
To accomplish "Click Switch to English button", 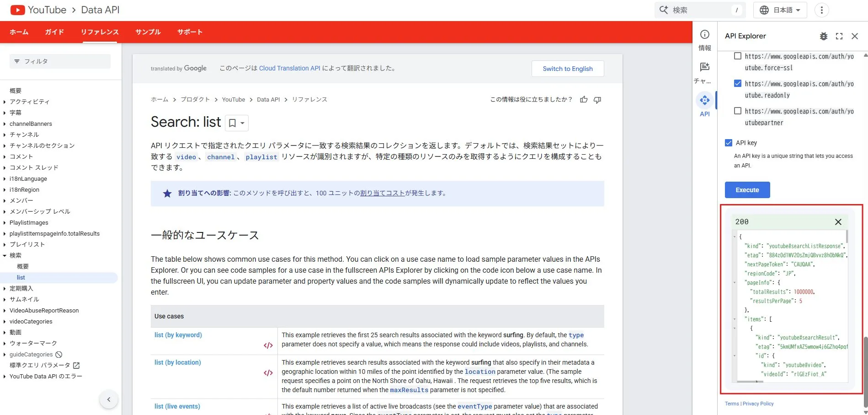I will click(568, 69).
